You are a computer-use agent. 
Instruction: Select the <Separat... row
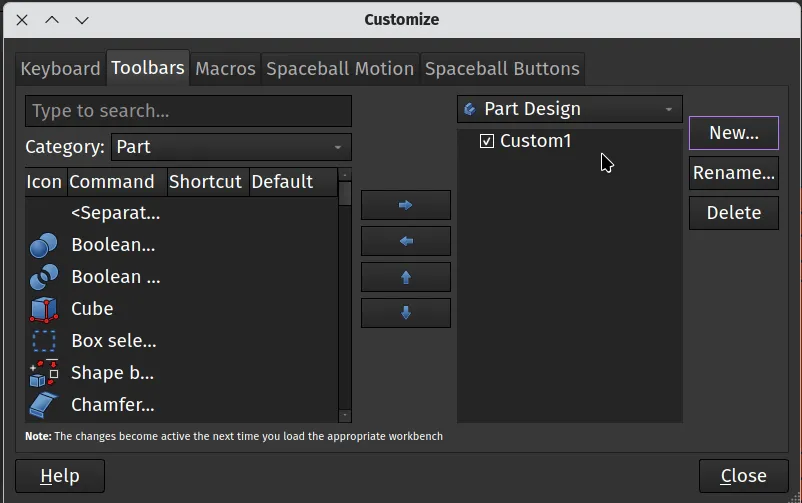coord(182,213)
